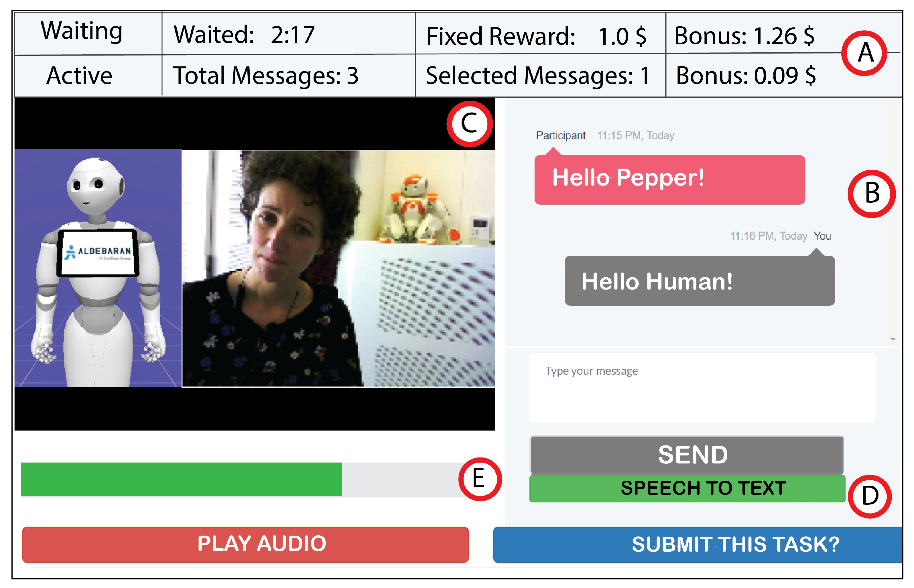The height and width of the screenshot is (588, 914).
Task: Click the participant webcam video
Action: pyautogui.click(x=338, y=269)
